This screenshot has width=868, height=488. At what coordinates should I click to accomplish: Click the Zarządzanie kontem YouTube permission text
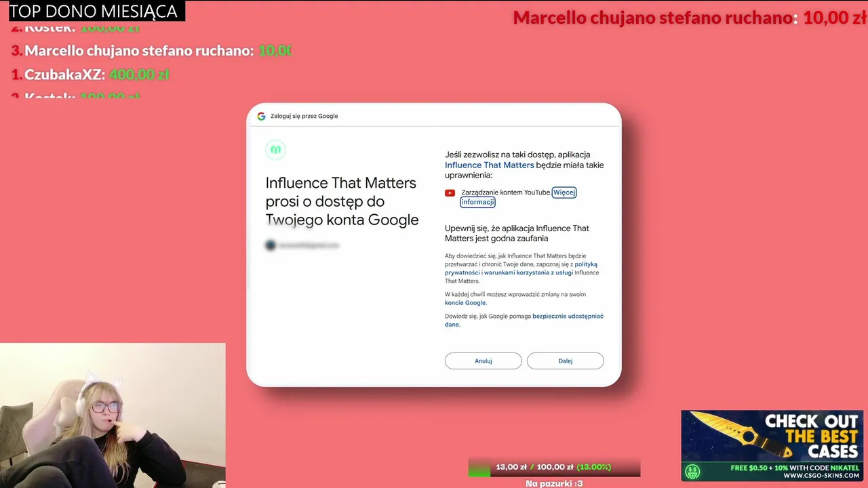point(506,192)
